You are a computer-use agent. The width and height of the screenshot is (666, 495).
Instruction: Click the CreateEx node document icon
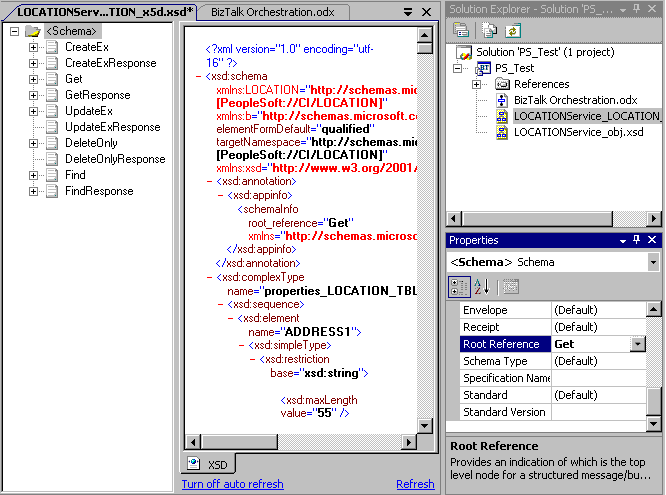(x=52, y=47)
